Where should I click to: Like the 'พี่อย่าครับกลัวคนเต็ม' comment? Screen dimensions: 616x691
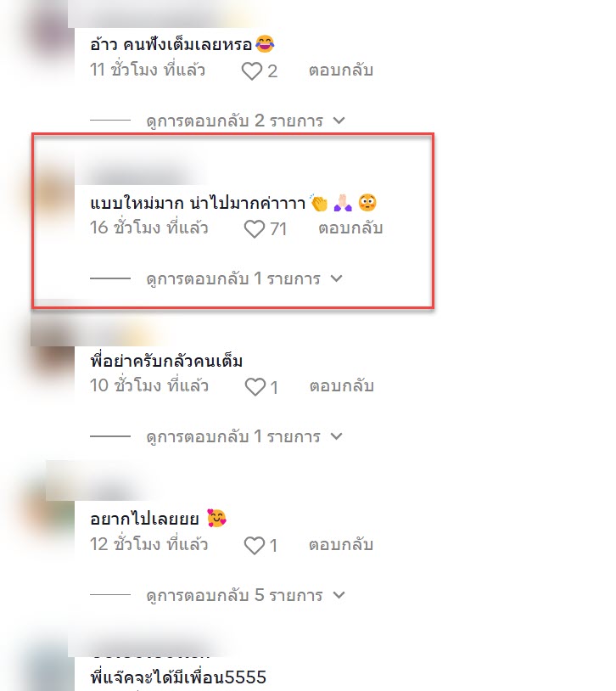click(255, 387)
